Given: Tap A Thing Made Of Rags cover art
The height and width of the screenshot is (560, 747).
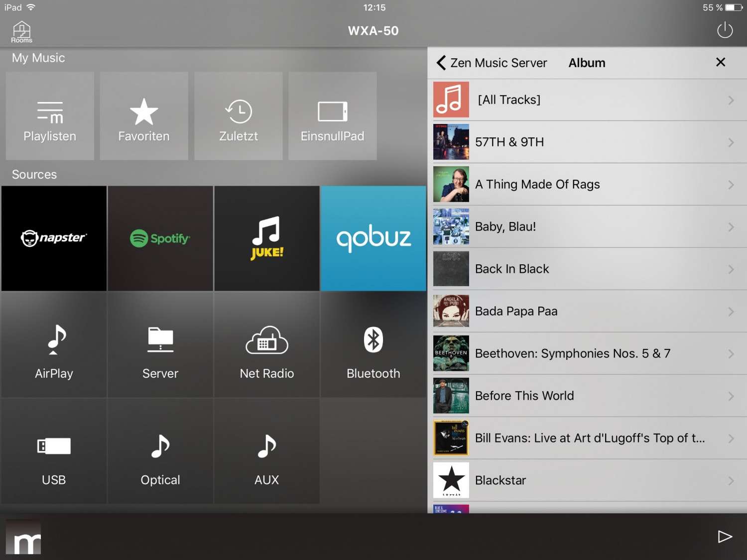Looking at the screenshot, I should (x=451, y=184).
